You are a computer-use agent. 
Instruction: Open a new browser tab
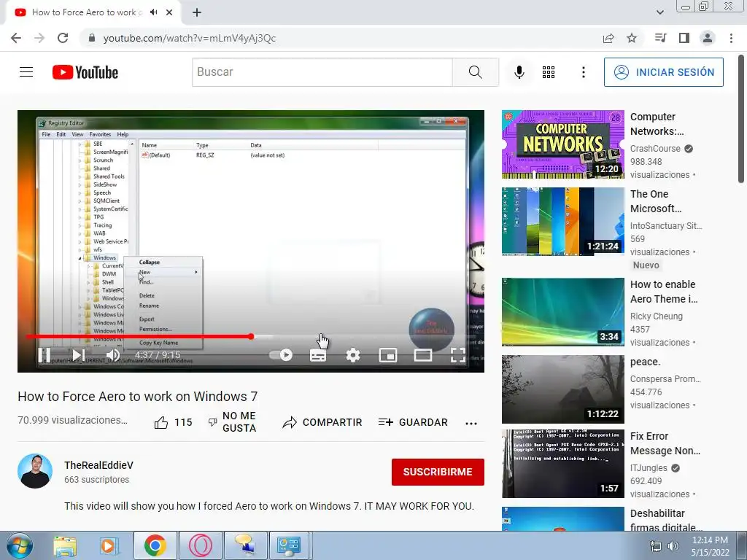coord(197,12)
